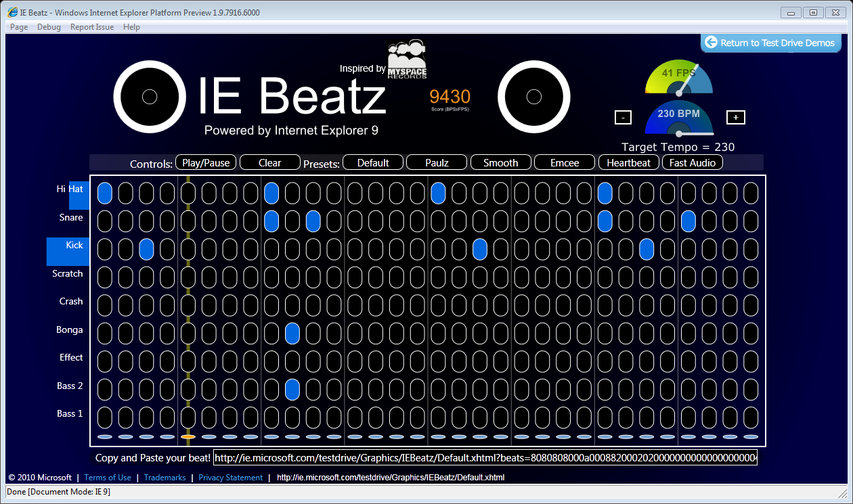Image resolution: width=853 pixels, height=504 pixels.
Task: Open the Debug menu
Action: point(49,27)
